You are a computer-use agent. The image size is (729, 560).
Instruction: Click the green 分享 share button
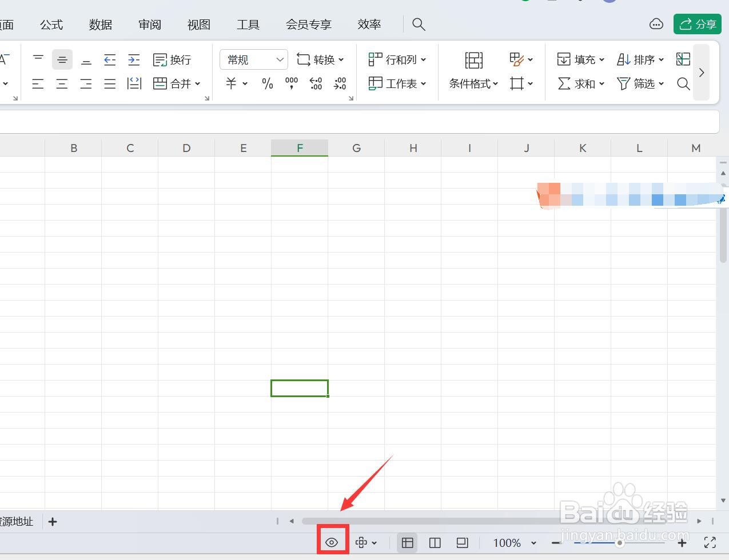(697, 24)
